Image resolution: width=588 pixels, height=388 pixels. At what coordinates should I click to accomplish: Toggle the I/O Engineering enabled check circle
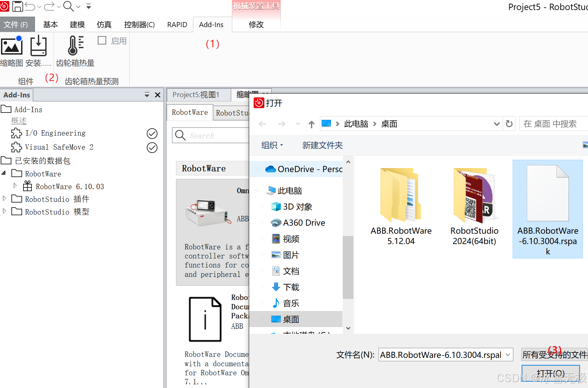[152, 134]
